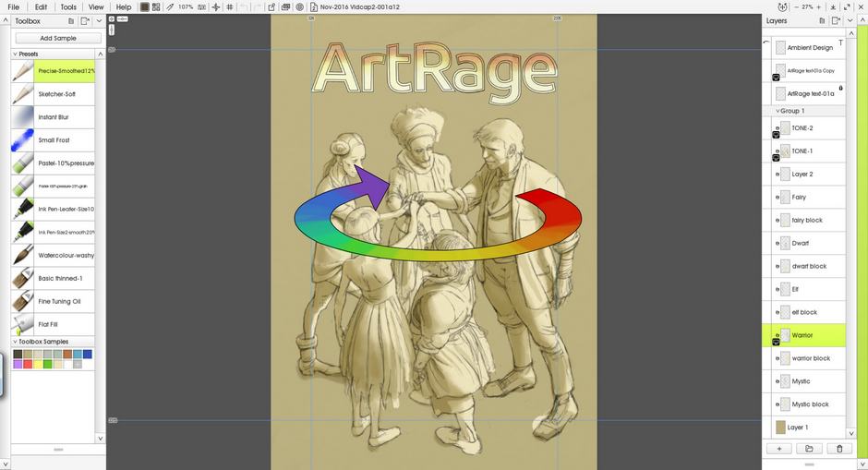Open the View menu
Screen dimensions: 868x470
(96, 7)
